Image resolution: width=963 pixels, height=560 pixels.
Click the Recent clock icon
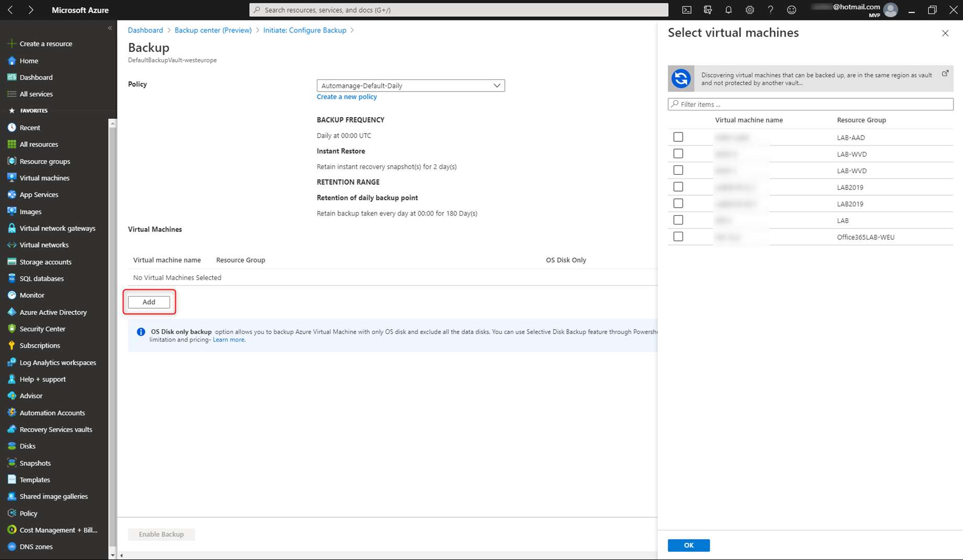[x=12, y=127]
